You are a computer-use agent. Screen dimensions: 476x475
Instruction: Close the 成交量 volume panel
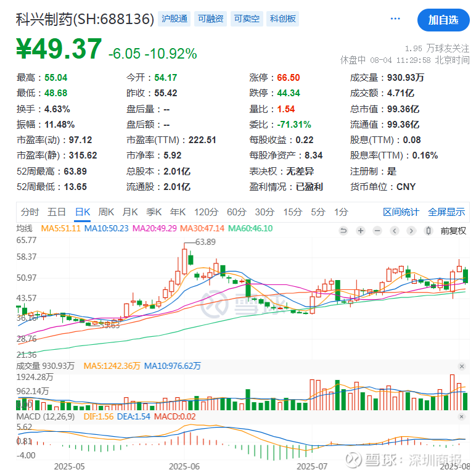pos(462,366)
